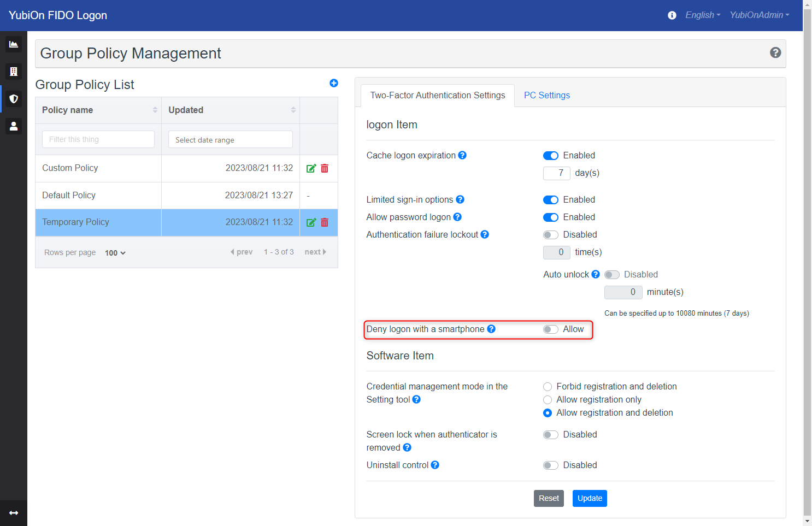Viewport: 812px width, 526px height.
Task: Delete the Custom Policy row
Action: (325, 168)
